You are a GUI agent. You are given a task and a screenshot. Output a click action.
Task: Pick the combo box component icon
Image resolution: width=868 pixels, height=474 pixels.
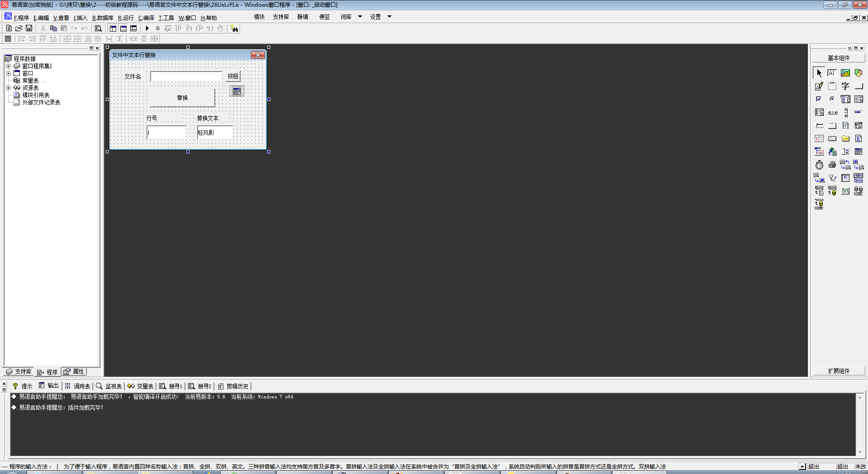pyautogui.click(x=845, y=99)
